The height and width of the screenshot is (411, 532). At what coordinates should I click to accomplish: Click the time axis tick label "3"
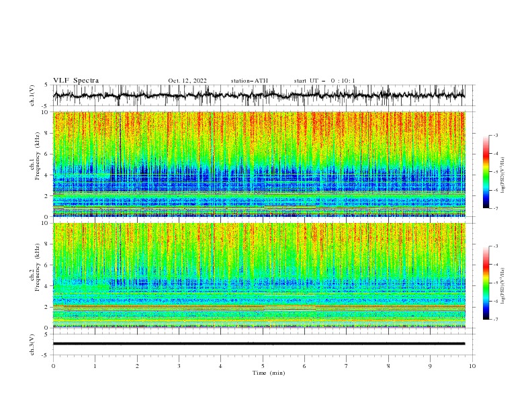click(x=179, y=366)
